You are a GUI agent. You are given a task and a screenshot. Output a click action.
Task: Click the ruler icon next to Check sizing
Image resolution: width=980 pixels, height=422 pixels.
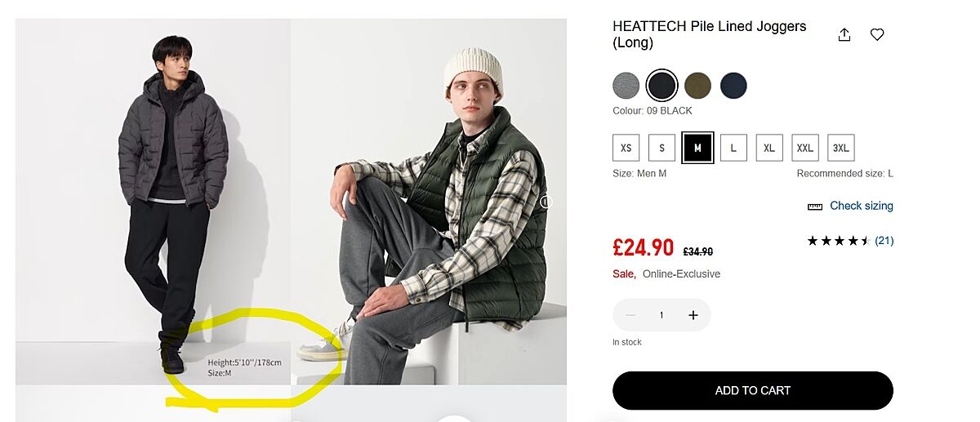814,207
